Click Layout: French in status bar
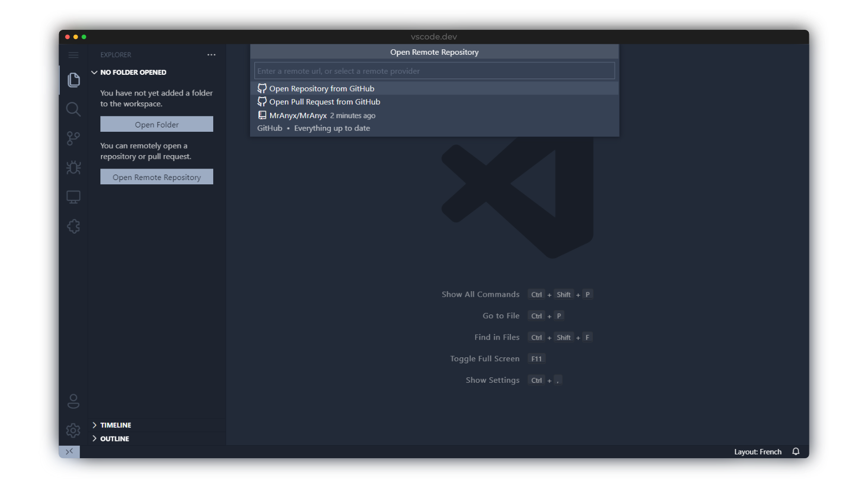 click(x=758, y=452)
